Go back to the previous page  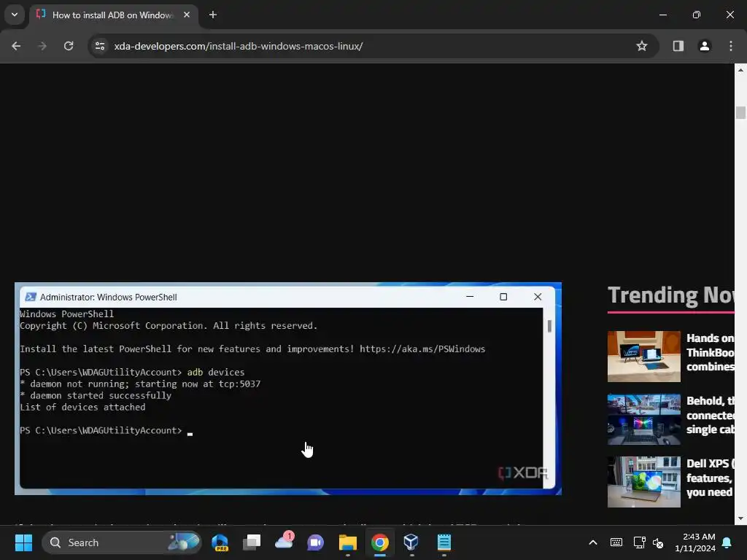[16, 46]
